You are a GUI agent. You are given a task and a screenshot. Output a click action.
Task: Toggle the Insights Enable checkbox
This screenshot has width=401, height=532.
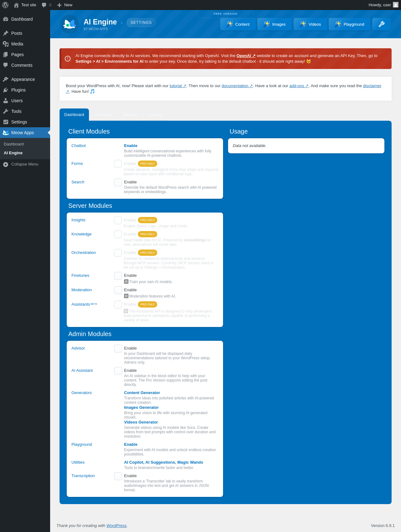(118, 220)
